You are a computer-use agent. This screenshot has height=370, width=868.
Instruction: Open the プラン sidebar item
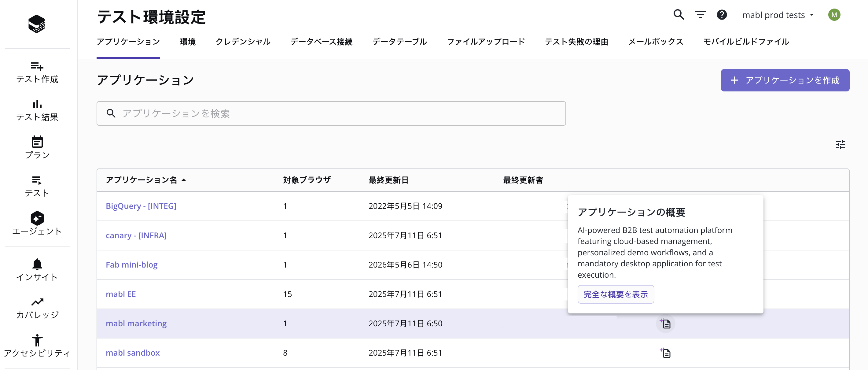click(37, 148)
